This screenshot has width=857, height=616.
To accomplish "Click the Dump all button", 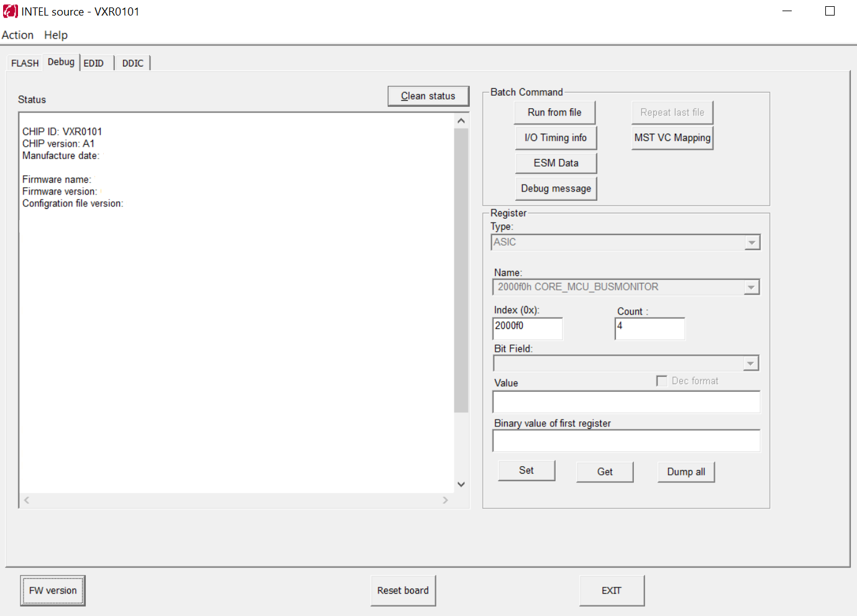I will [686, 472].
